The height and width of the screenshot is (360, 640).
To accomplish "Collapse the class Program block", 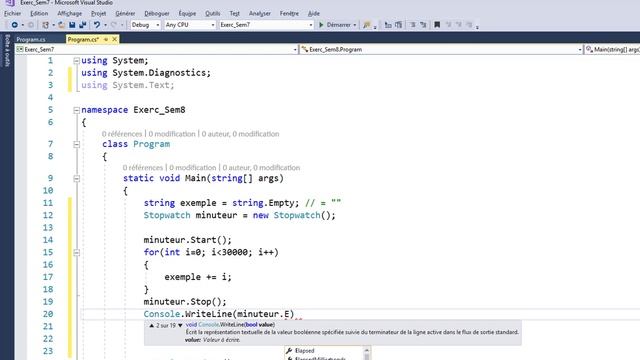I will pos(76,144).
